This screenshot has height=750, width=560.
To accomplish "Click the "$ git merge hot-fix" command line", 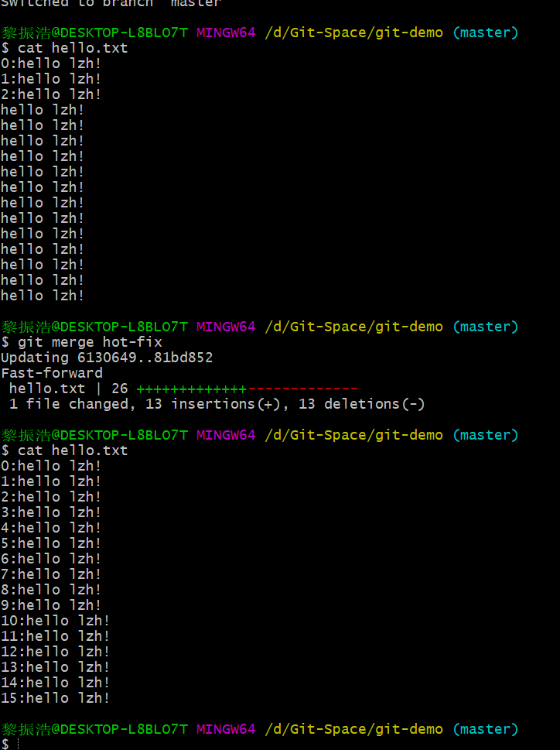I will point(82,342).
